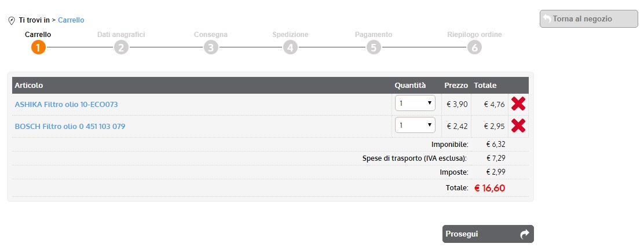Image resolution: width=644 pixels, height=251 pixels.
Task: Click step 4 circle for Spedizione
Action: pyautogui.click(x=290, y=47)
